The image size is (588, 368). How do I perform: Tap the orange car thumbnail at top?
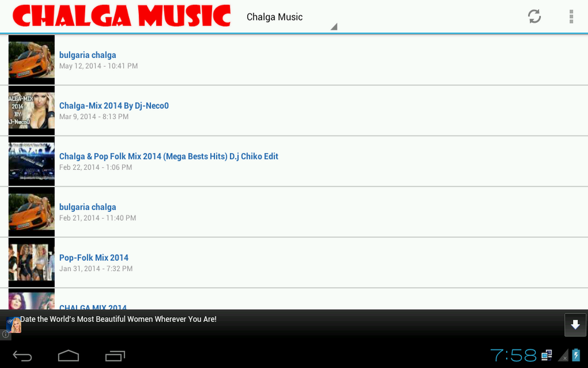coord(32,60)
